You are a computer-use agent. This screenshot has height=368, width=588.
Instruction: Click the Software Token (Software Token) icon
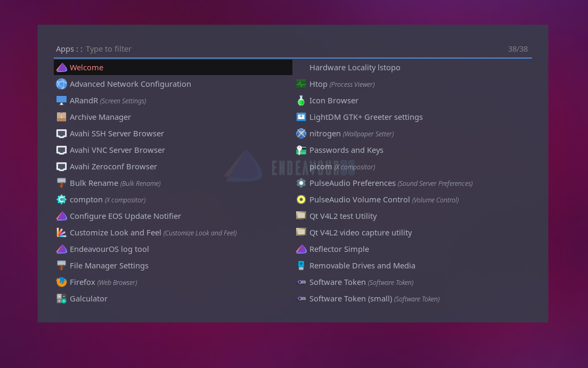point(301,282)
